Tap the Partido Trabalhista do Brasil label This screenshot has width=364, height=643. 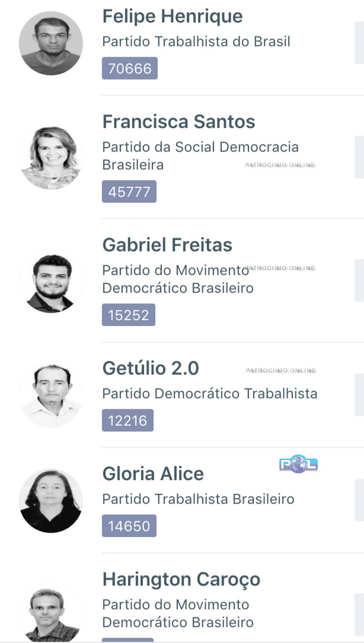pyautogui.click(x=196, y=41)
